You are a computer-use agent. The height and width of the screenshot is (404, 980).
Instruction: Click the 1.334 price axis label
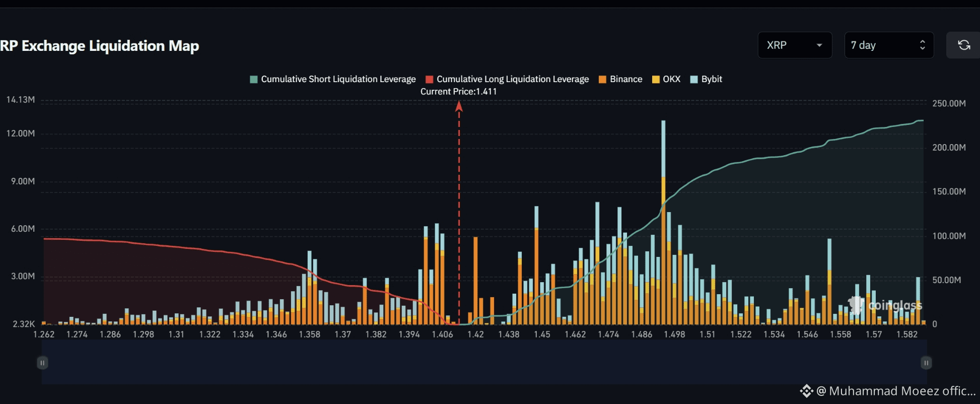[243, 334]
